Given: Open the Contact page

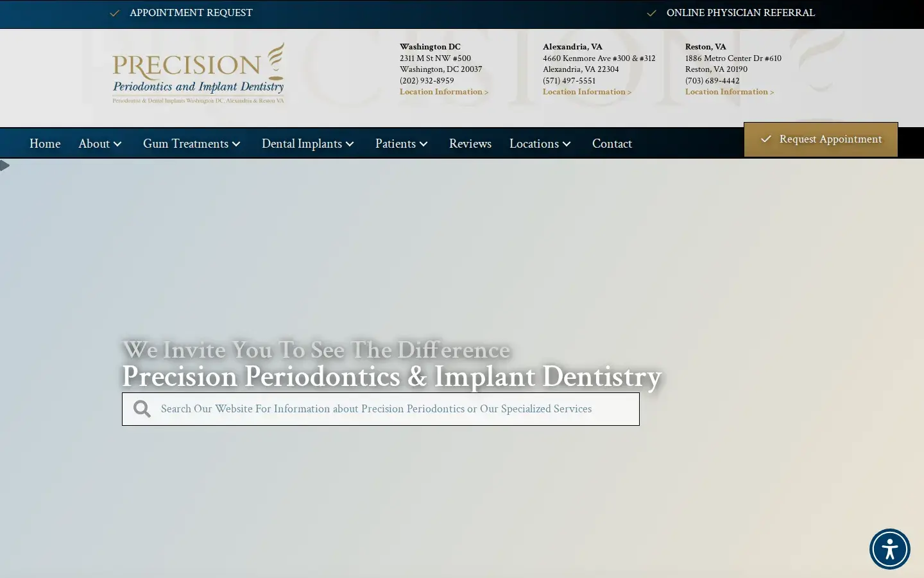Looking at the screenshot, I should 612,143.
